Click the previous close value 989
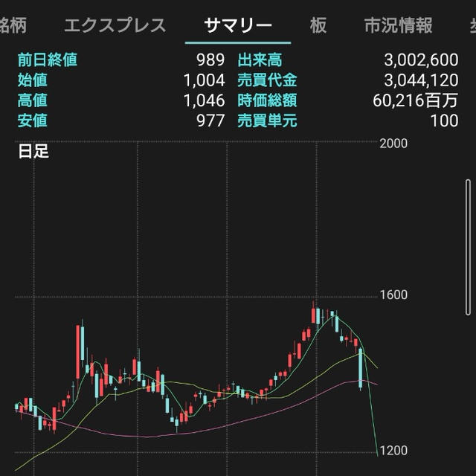The width and height of the screenshot is (476, 476). point(210,59)
